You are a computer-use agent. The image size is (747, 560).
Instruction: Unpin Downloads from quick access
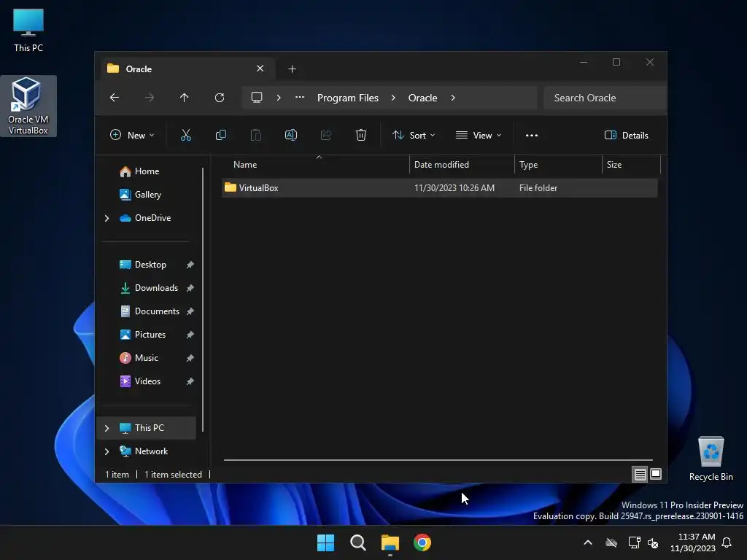click(x=190, y=288)
